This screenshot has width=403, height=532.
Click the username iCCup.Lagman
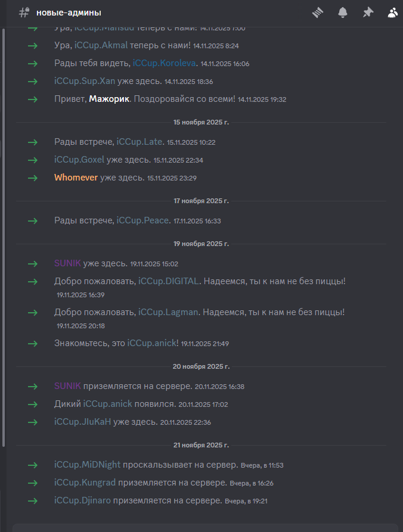click(x=169, y=312)
